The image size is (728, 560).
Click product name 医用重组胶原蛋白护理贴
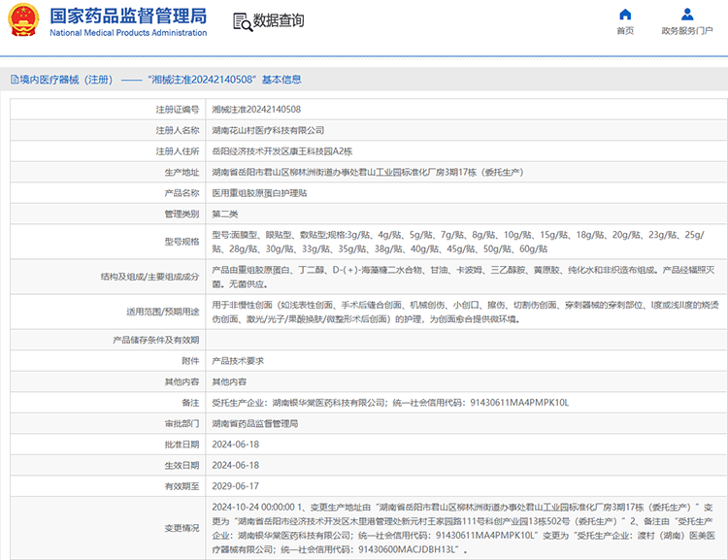[259, 193]
